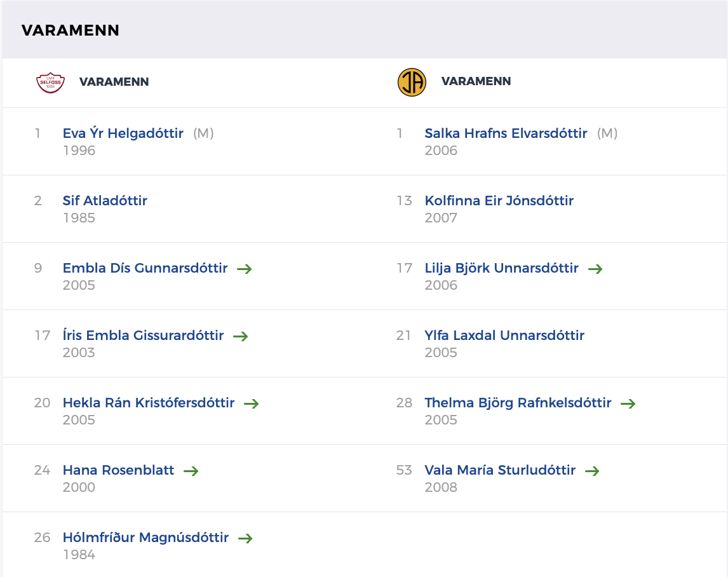This screenshot has width=728, height=577.
Task: Click green arrow next to Hana Rosenblatt
Action: pyautogui.click(x=191, y=471)
